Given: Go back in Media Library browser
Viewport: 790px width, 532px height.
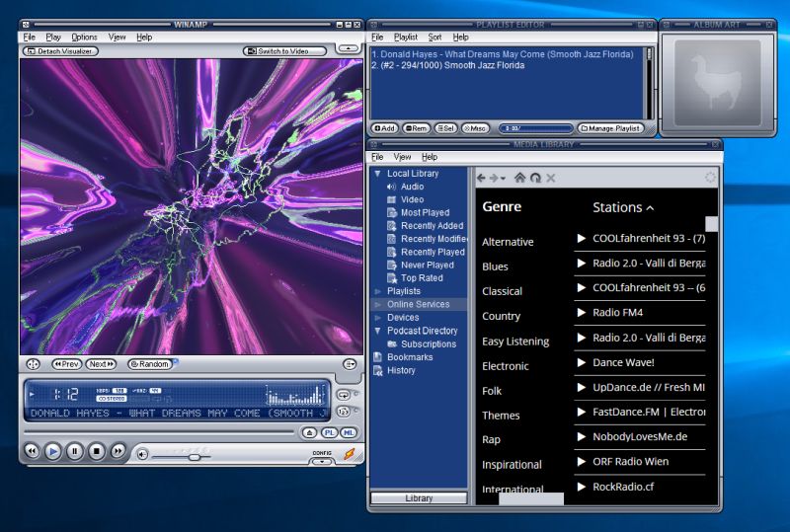Looking at the screenshot, I should point(481,178).
